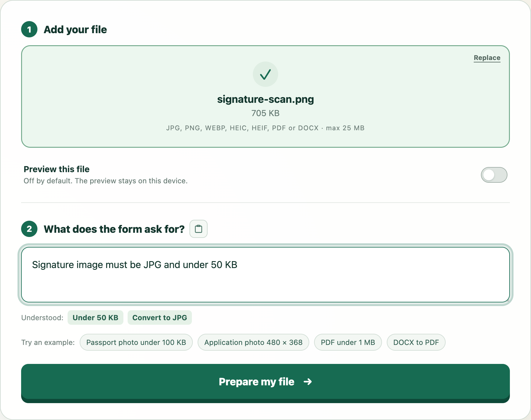Click the Understood: label
The height and width of the screenshot is (420, 531).
42,317
